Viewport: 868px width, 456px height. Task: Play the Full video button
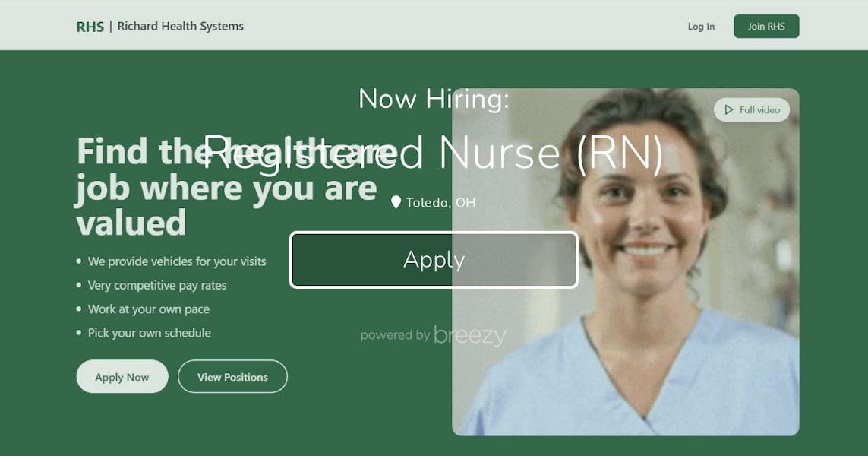pyautogui.click(x=752, y=109)
